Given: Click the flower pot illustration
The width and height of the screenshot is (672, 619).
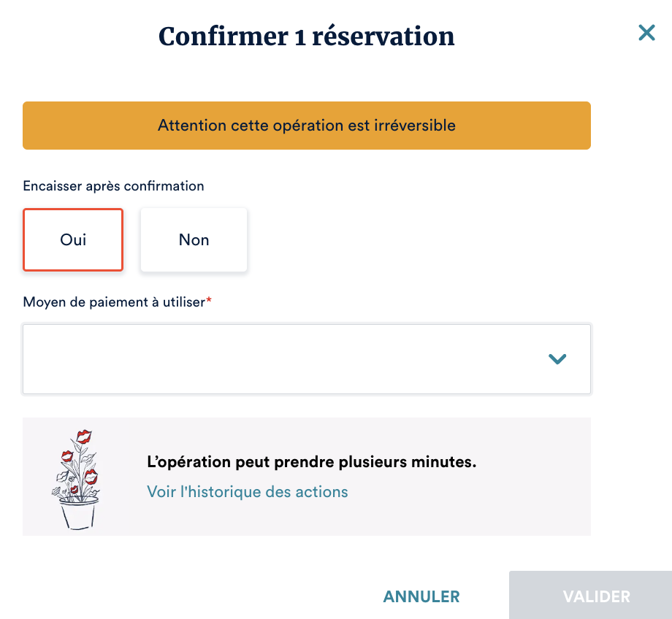Looking at the screenshot, I should point(76,478).
